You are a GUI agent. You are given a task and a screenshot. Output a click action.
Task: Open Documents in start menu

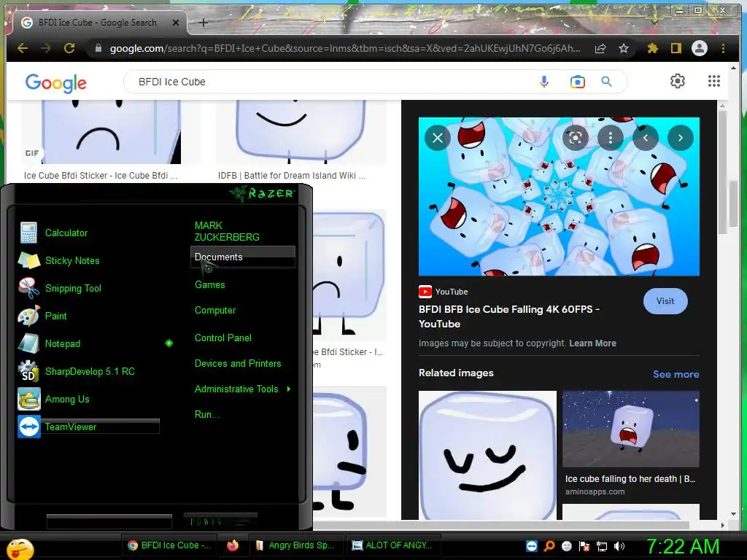pos(243,257)
